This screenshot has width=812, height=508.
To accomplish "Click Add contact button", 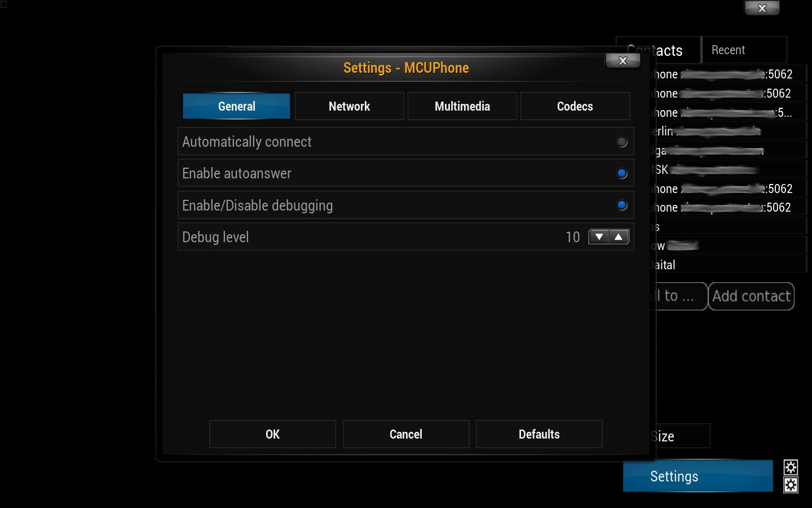I will pyautogui.click(x=751, y=296).
